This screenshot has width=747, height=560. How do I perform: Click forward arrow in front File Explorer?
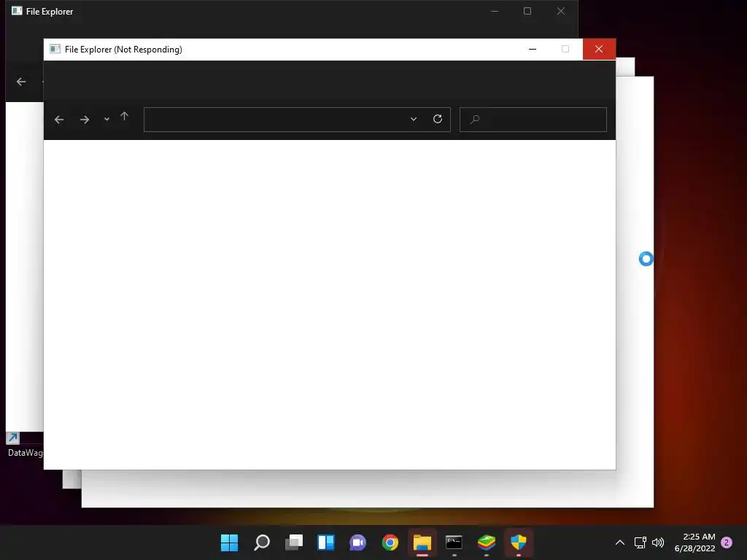pos(85,120)
